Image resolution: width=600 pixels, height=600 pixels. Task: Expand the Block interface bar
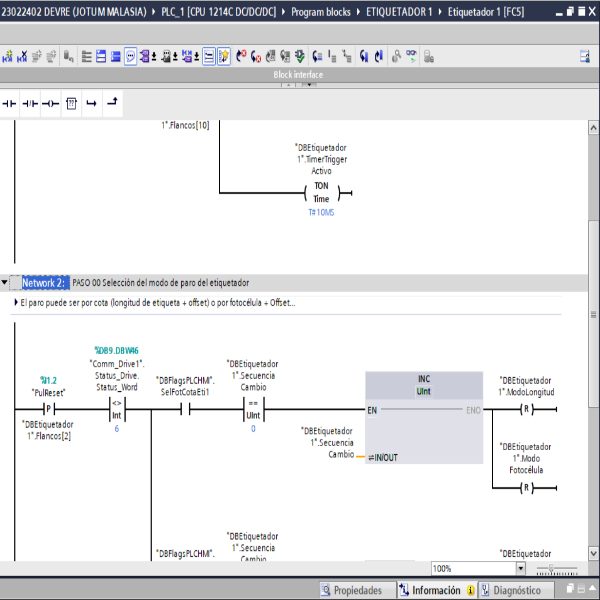pyautogui.click(x=298, y=75)
